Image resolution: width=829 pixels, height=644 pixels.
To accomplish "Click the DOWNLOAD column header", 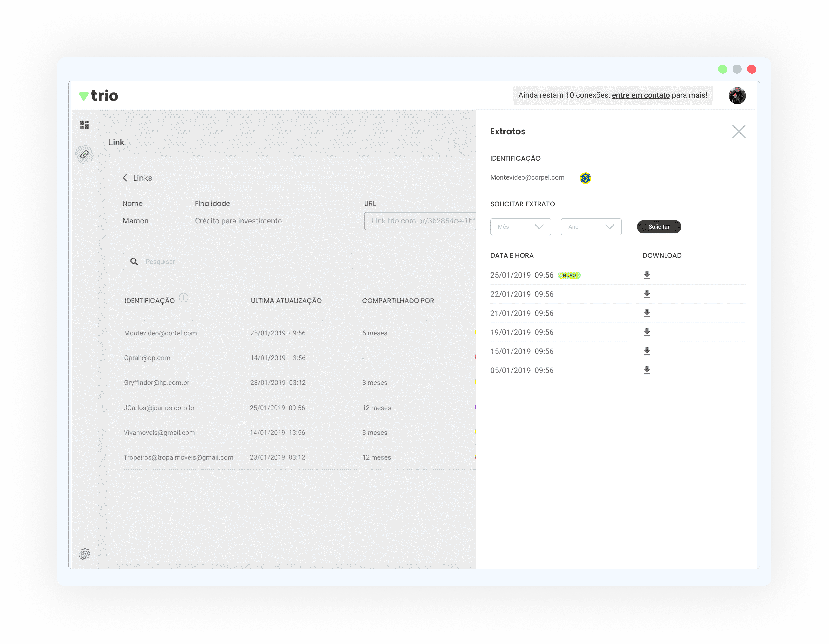I will 662,255.
